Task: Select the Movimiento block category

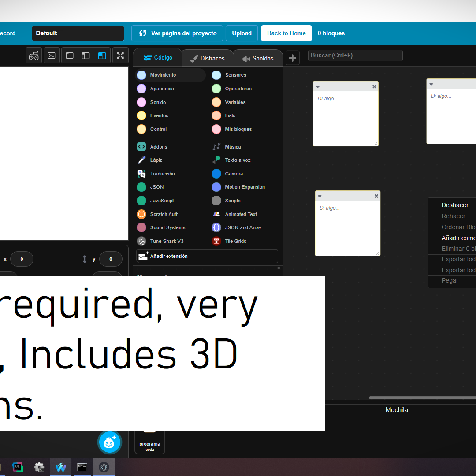Action: tap(170, 75)
